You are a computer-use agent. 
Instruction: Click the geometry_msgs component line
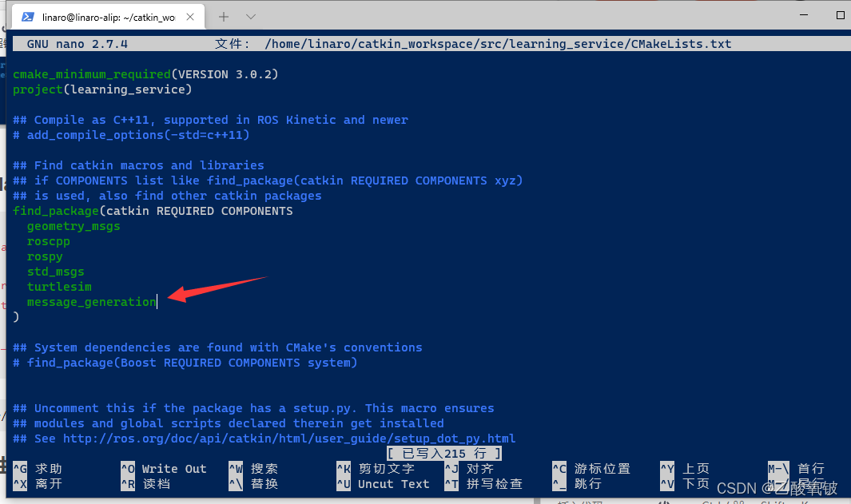(x=74, y=226)
